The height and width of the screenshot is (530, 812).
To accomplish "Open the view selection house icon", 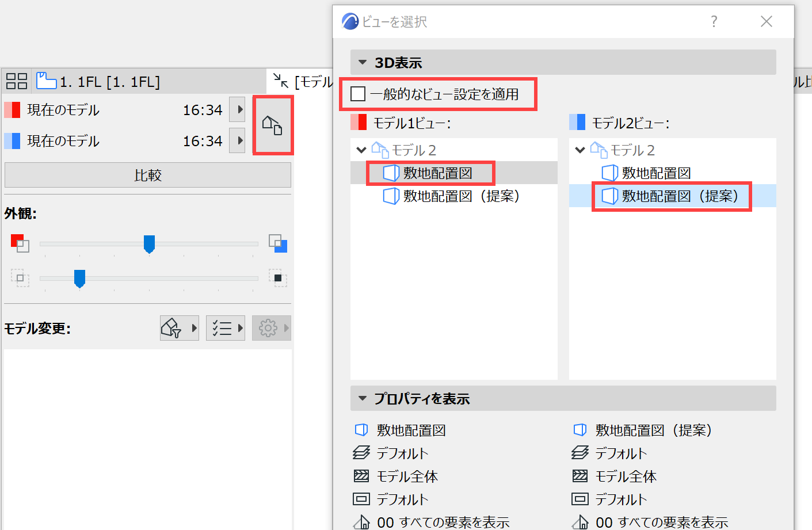I will [273, 125].
